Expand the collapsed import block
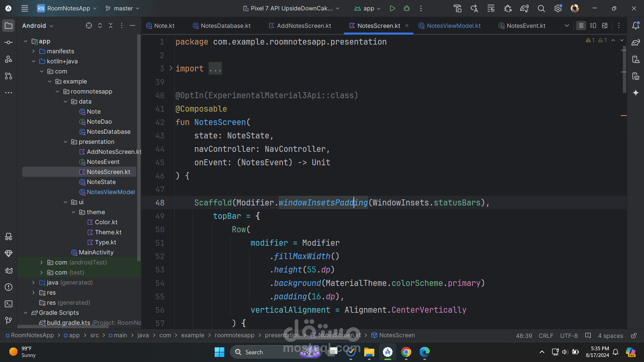Screen dimensions: 644x362 click(171, 68)
